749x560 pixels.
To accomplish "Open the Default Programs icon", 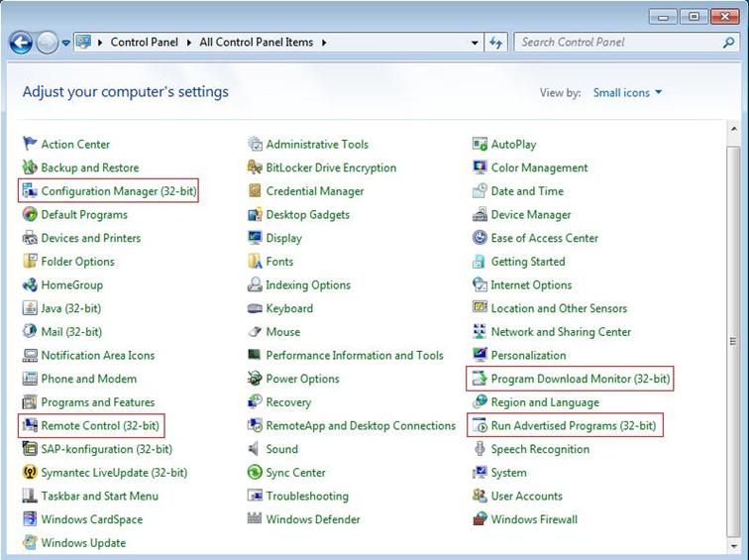I will [30, 213].
